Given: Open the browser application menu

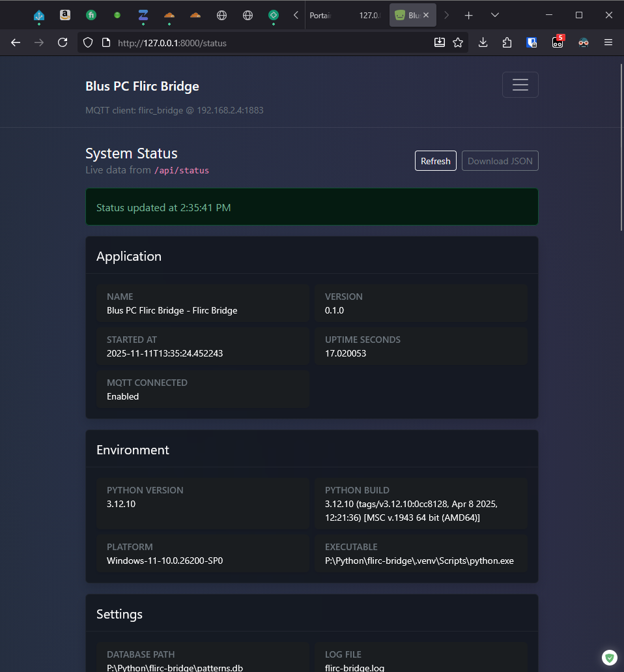Looking at the screenshot, I should pyautogui.click(x=608, y=42).
